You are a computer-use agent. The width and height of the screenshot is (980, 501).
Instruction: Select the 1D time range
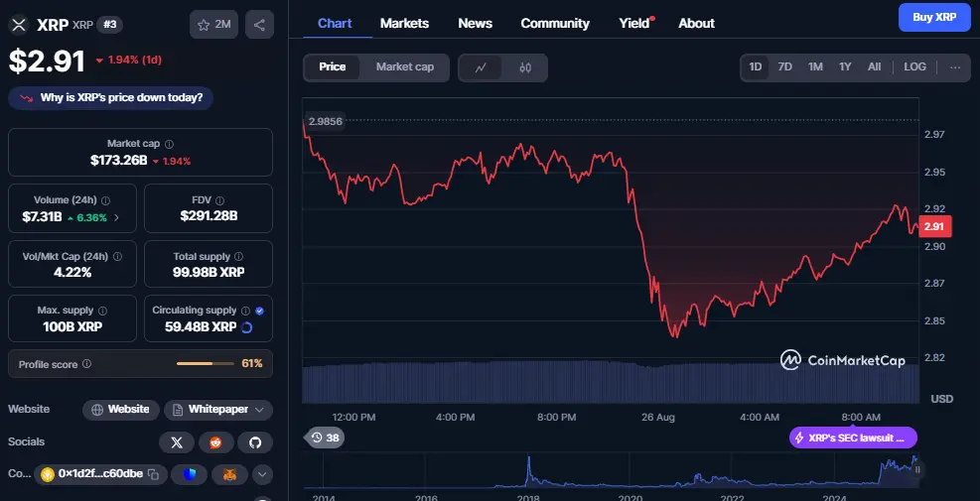coord(756,66)
